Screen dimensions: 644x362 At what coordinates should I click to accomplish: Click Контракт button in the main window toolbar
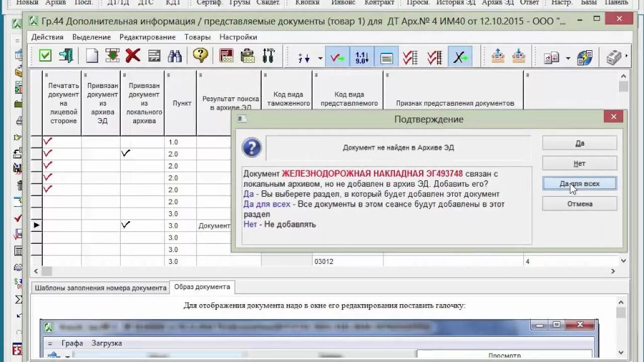(379, 3)
